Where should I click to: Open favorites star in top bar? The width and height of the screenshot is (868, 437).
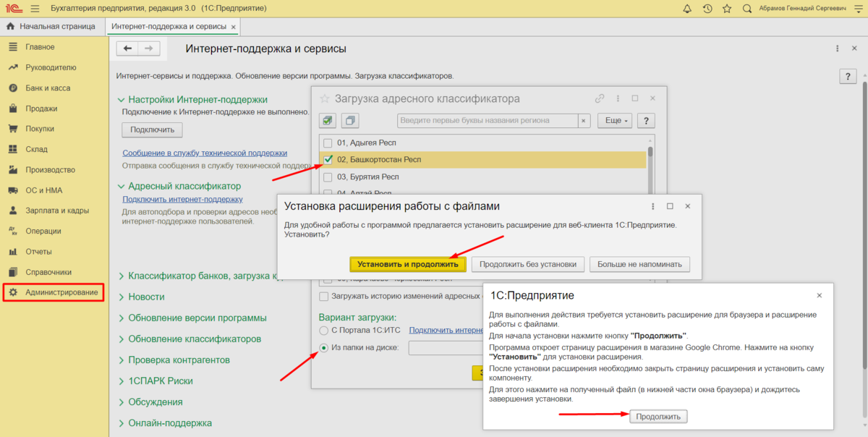click(x=726, y=9)
